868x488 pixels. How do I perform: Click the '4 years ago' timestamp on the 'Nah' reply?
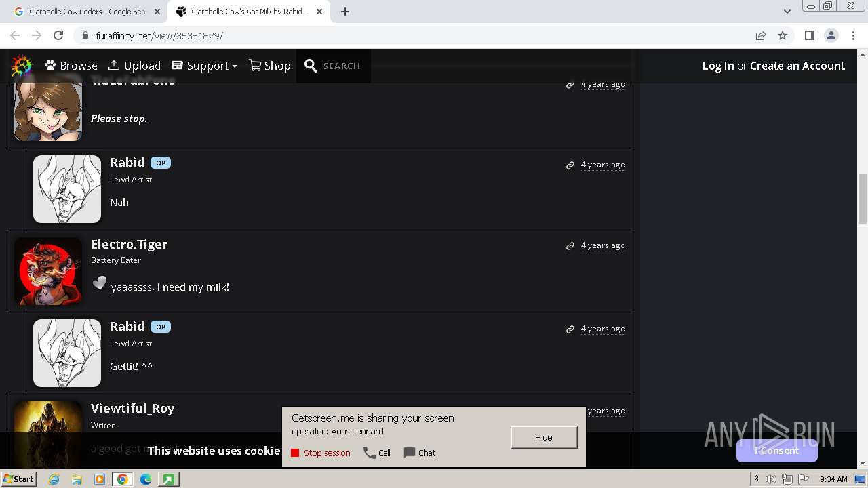[603, 165]
